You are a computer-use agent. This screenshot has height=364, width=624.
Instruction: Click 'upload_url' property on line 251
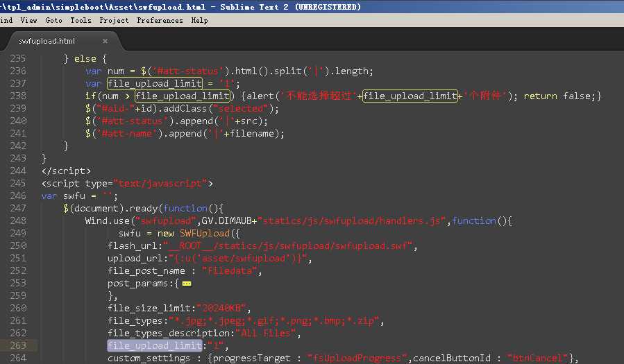tap(135, 259)
